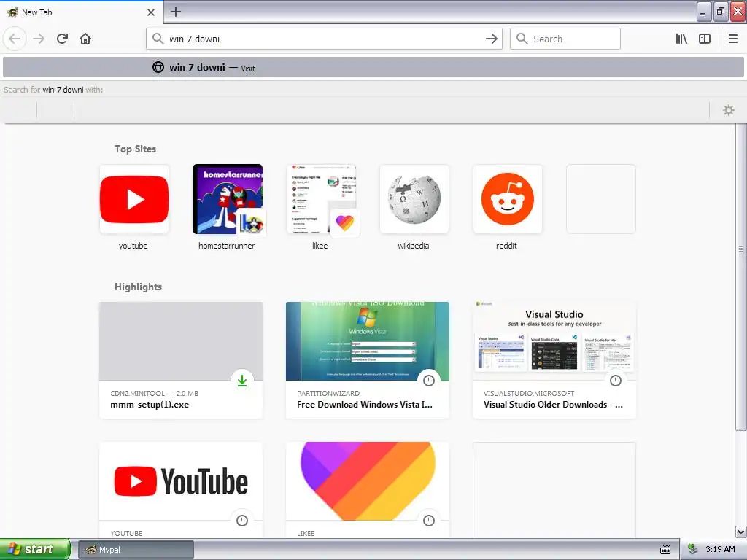This screenshot has height=560, width=747.
Task: Go back with the back arrow button
Action: tap(15, 39)
